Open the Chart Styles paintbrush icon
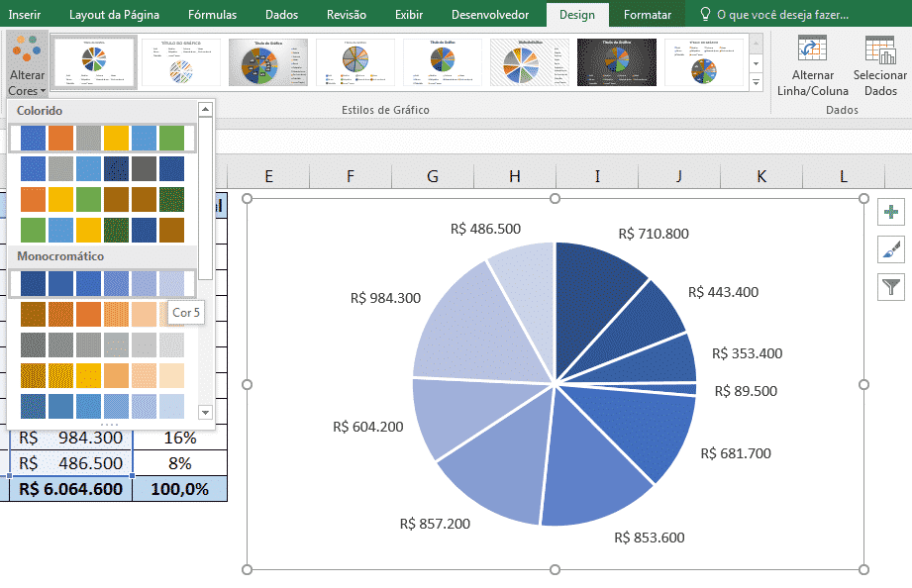Image resolution: width=912 pixels, height=588 pixels. tap(890, 249)
